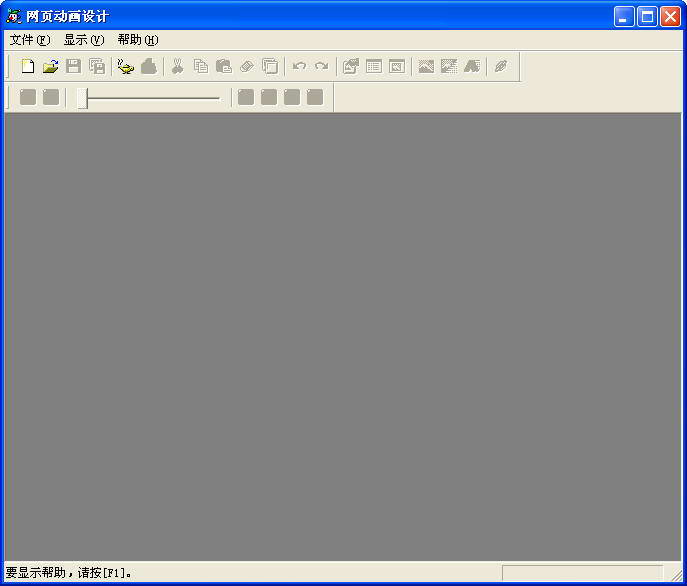
Task: Click the pencil edit icon
Action: (501, 67)
